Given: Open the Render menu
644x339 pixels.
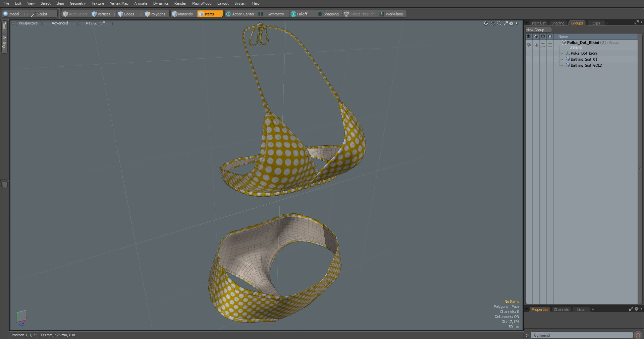Looking at the screenshot, I should coord(180,3).
